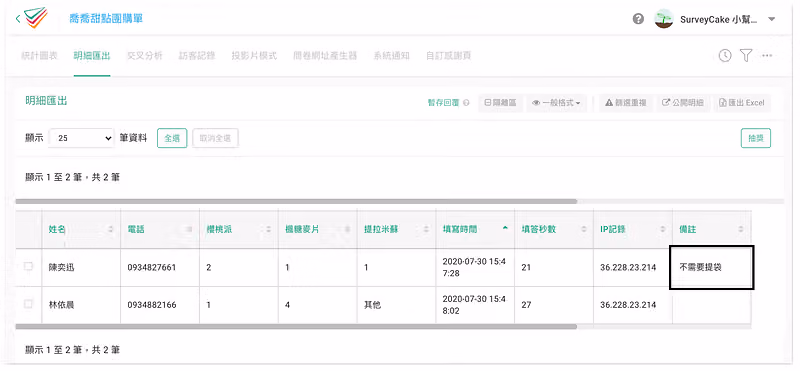Open the help question mark icon
The image size is (800, 371).
pyautogui.click(x=638, y=19)
